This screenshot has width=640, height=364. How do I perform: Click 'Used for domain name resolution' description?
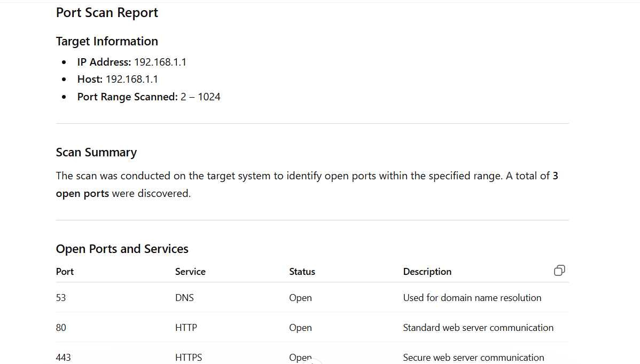point(472,298)
